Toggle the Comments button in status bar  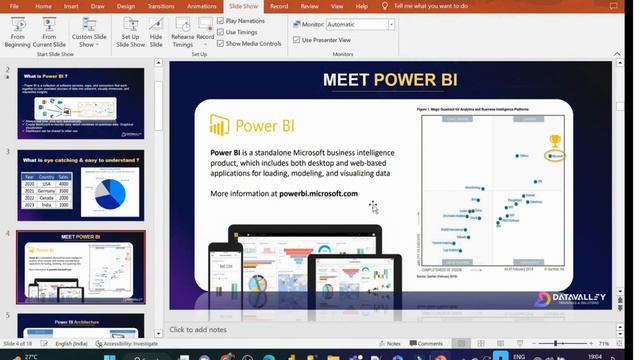pyautogui.click(x=426, y=344)
